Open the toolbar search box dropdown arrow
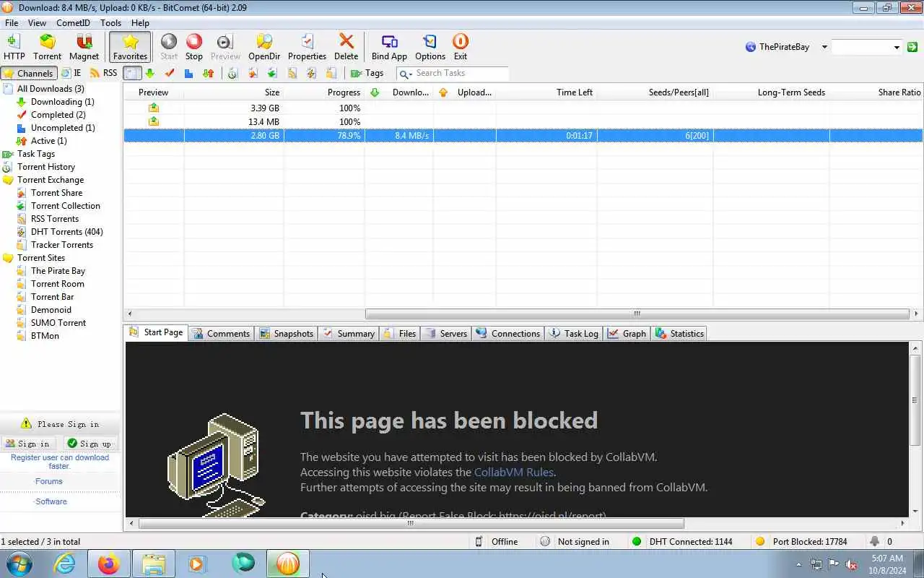The image size is (924, 578). click(x=897, y=48)
